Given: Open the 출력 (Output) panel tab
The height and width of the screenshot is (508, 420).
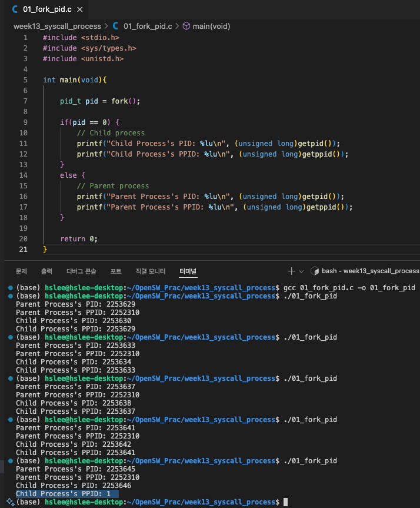Looking at the screenshot, I should click(x=46, y=271).
